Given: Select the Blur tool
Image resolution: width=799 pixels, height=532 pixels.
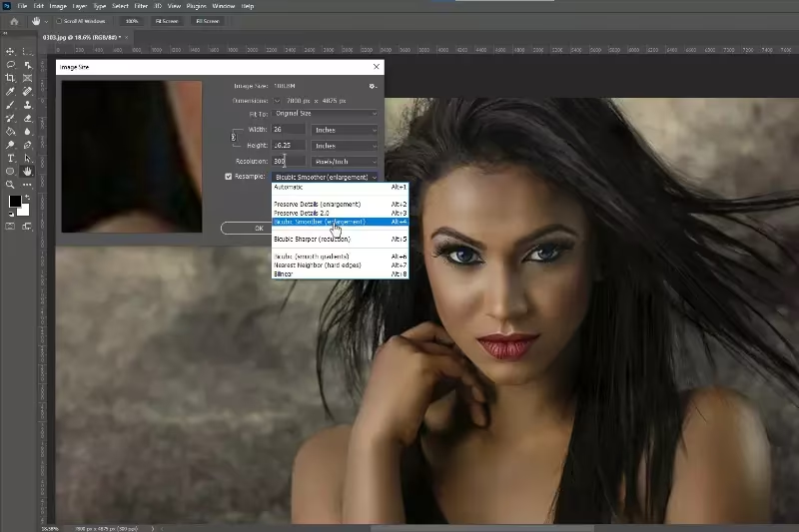Looking at the screenshot, I should point(28,132).
